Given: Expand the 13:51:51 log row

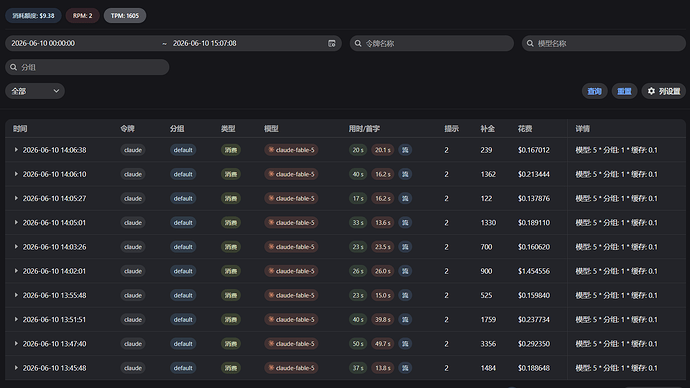Looking at the screenshot, I should click(16, 319).
